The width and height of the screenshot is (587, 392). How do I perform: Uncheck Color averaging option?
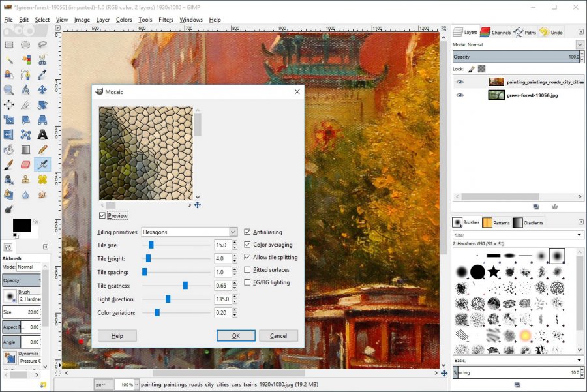(x=247, y=245)
